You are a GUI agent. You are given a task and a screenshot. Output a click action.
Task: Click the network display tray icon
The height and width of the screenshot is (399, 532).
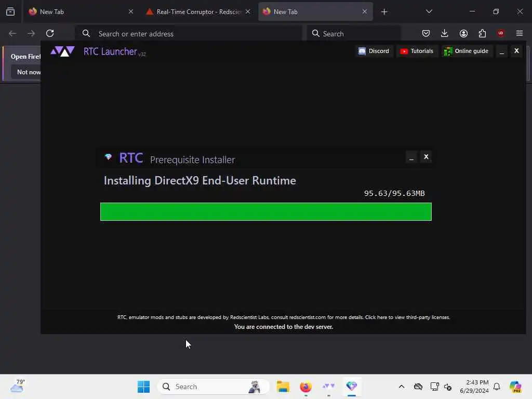tap(434, 387)
